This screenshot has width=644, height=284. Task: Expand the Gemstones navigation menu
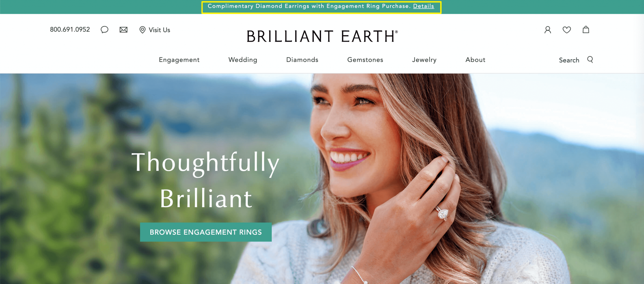365,60
